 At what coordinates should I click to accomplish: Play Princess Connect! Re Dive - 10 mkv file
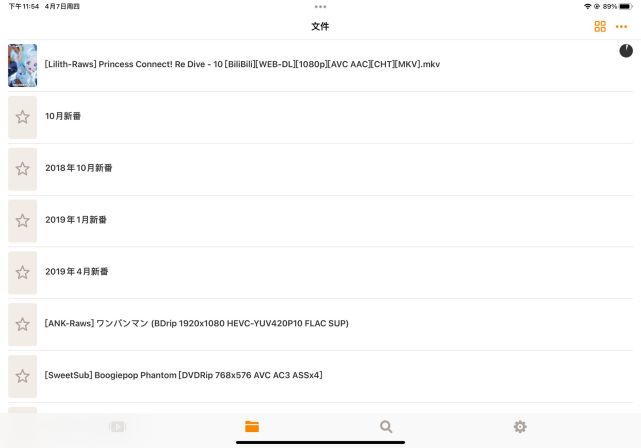(242, 64)
